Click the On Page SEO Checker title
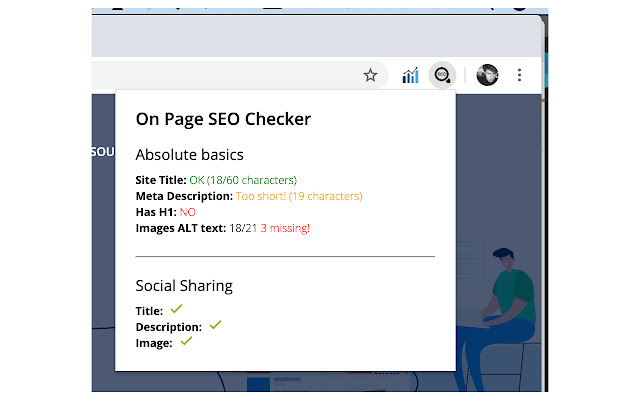 223,119
